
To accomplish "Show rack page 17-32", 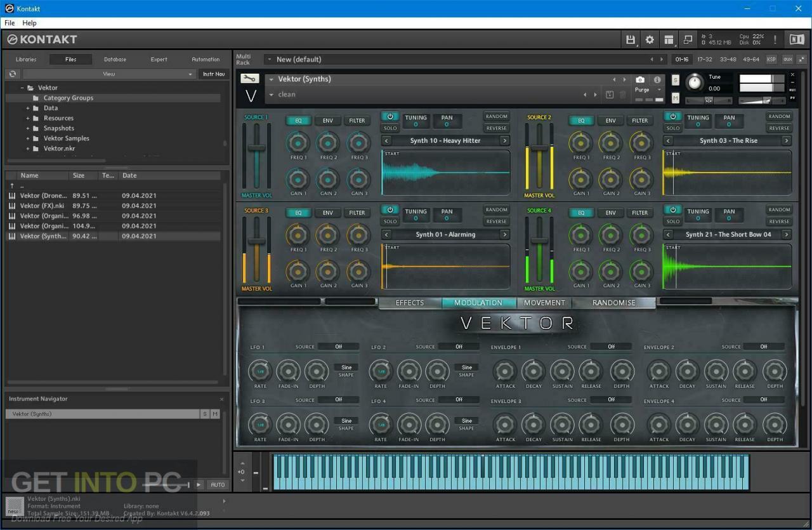I will tap(704, 60).
